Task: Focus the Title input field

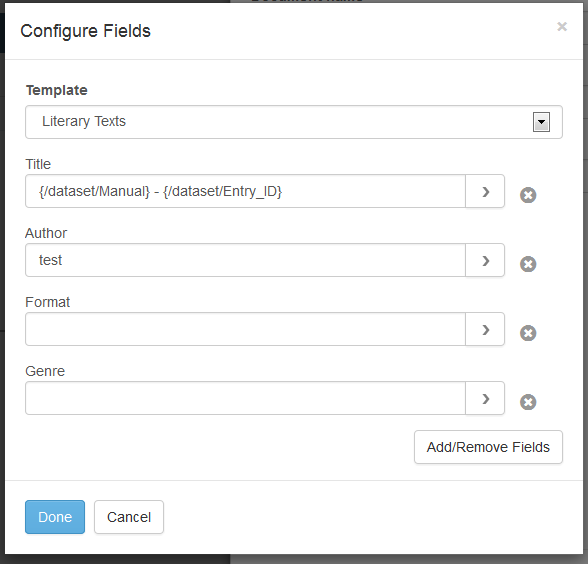Action: click(246, 191)
